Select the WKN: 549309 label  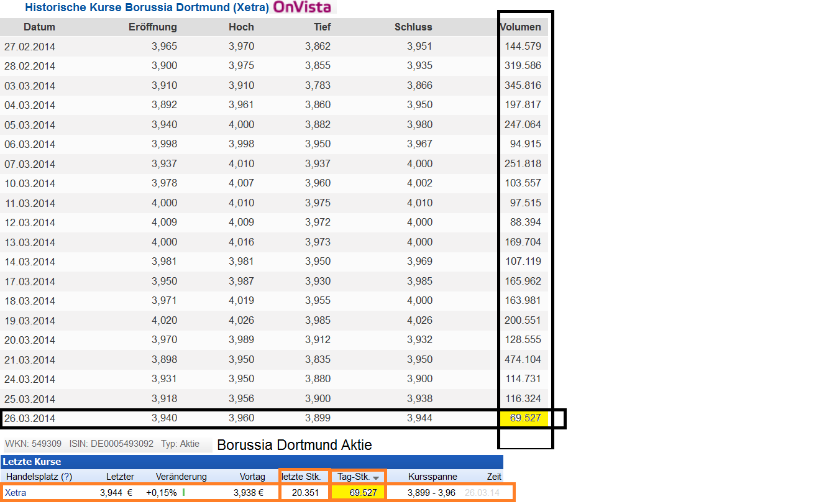pyautogui.click(x=34, y=444)
